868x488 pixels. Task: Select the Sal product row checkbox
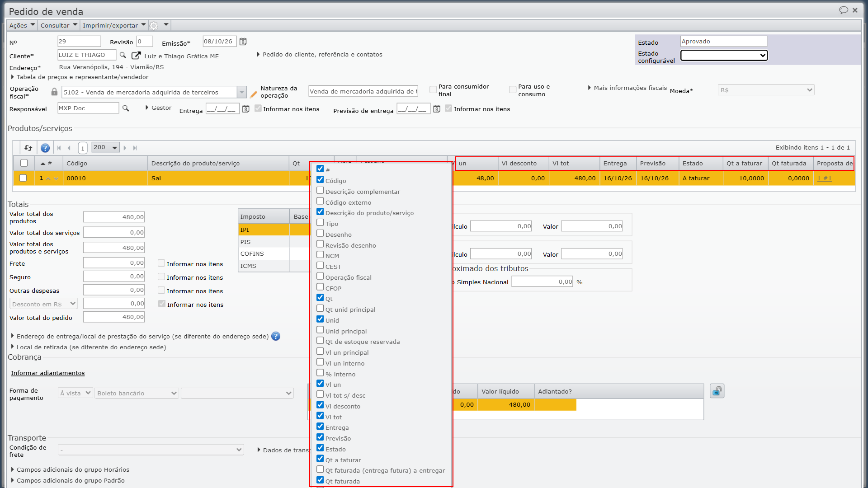pos(23,178)
